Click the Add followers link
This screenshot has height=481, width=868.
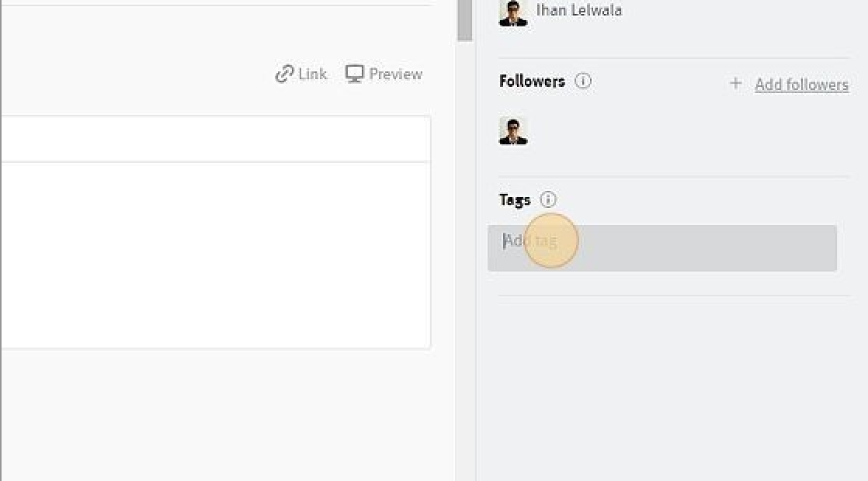click(x=801, y=85)
